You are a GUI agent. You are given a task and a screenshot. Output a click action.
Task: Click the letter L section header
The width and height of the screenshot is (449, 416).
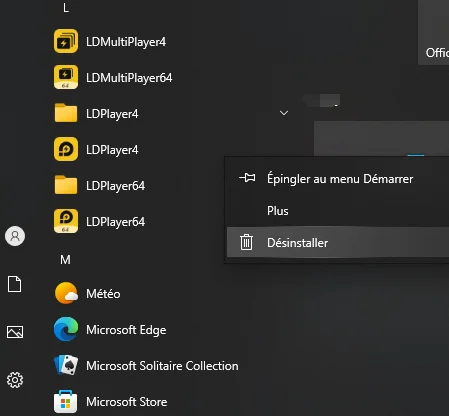click(66, 8)
